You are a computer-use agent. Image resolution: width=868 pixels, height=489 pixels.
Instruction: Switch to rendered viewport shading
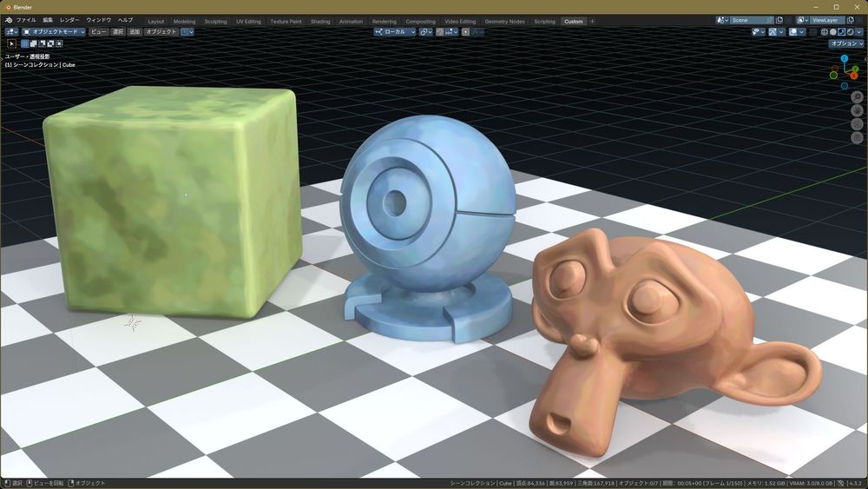tap(851, 31)
